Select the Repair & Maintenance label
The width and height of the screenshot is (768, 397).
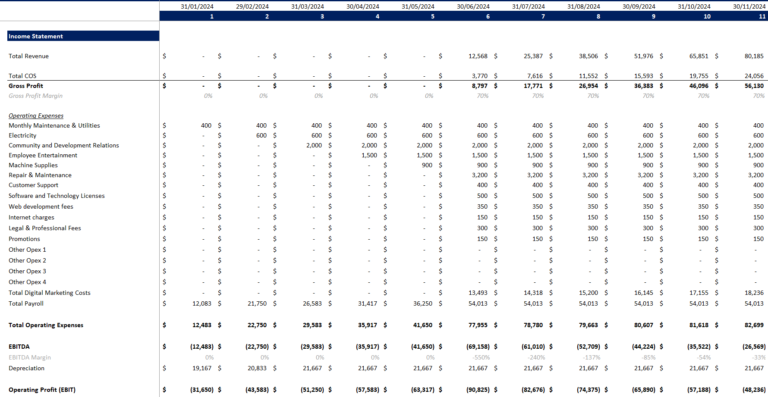pyautogui.click(x=40, y=175)
